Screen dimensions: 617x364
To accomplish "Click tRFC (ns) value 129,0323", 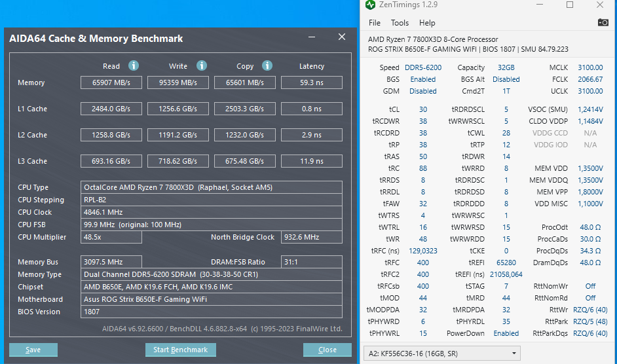I will (x=423, y=251).
